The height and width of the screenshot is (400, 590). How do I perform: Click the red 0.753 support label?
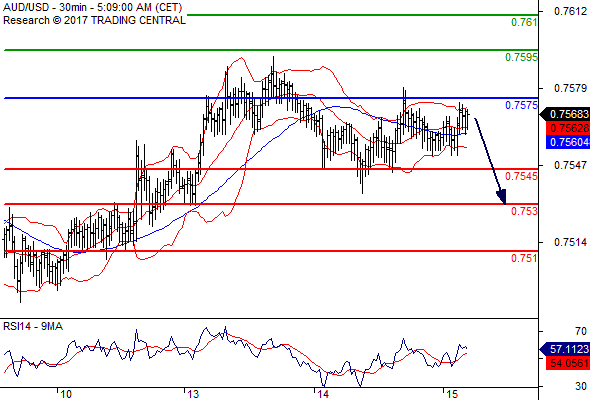pyautogui.click(x=524, y=211)
